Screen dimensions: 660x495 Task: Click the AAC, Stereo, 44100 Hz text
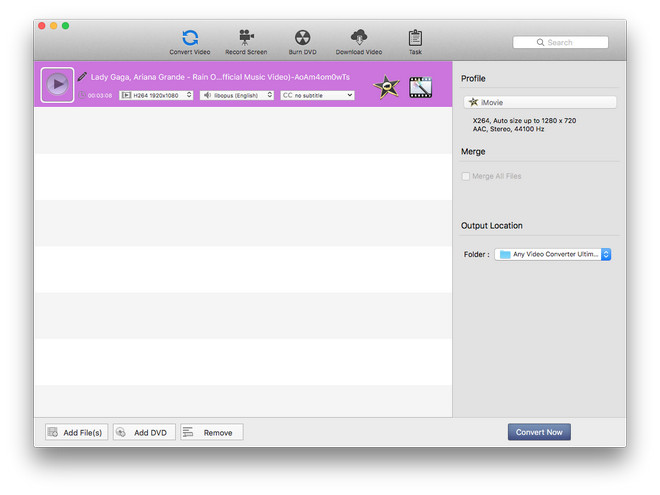pos(508,129)
